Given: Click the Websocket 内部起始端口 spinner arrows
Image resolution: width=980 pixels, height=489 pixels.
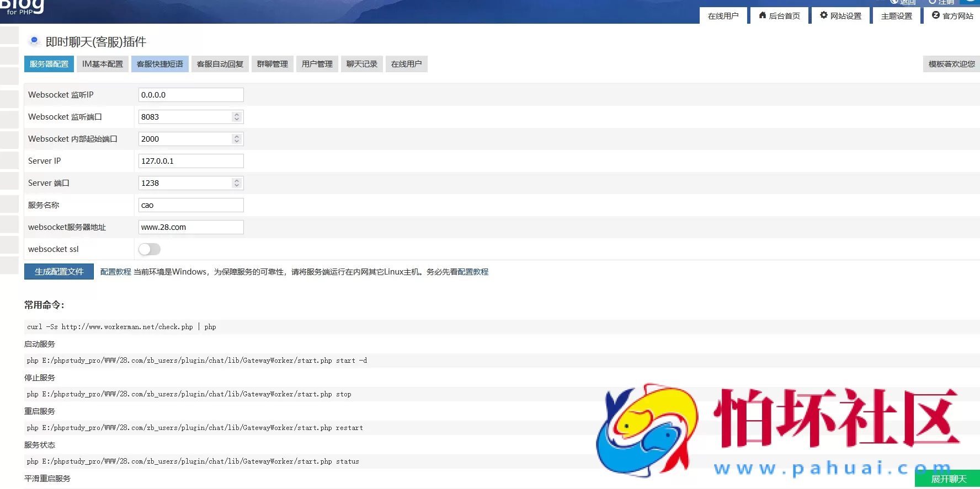Looking at the screenshot, I should tap(237, 139).
